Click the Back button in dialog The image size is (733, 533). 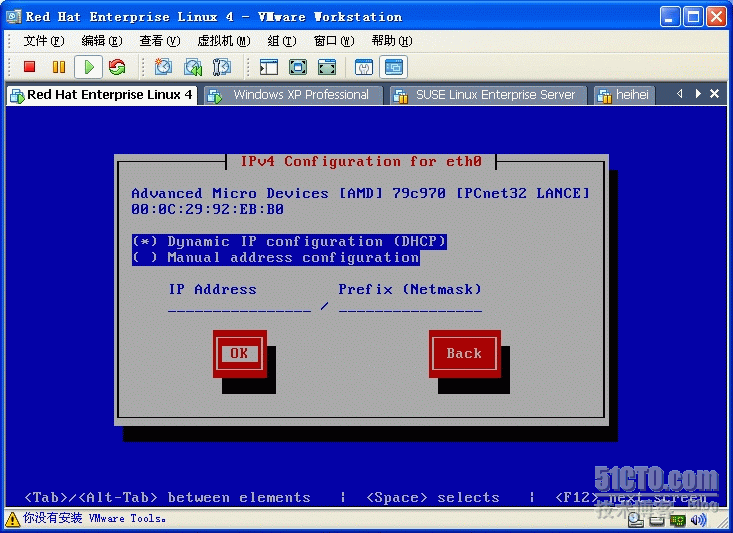[464, 353]
